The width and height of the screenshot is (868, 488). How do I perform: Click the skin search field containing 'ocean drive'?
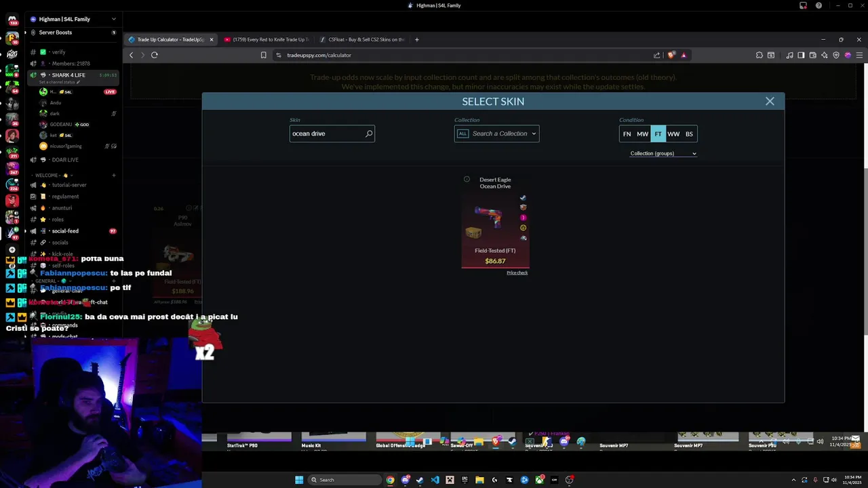click(332, 134)
